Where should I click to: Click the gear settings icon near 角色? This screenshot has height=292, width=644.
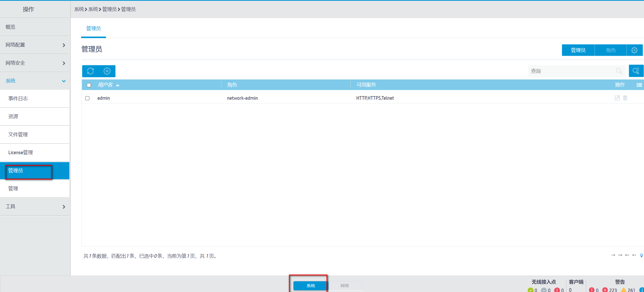coord(634,50)
